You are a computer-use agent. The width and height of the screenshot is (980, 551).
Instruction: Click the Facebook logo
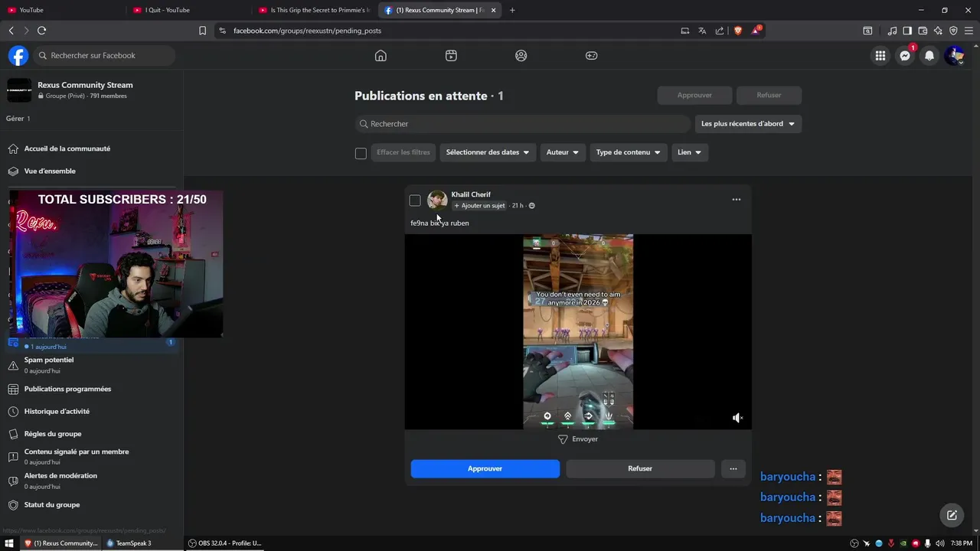[18, 55]
